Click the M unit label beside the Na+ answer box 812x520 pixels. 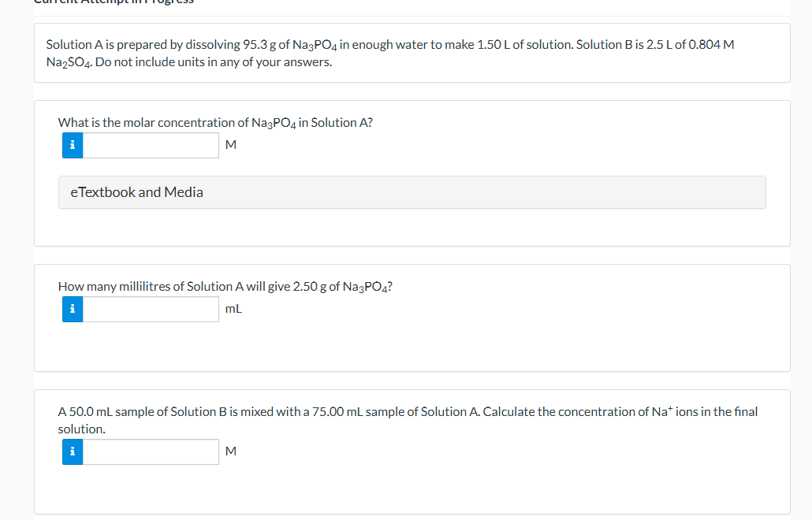click(230, 451)
